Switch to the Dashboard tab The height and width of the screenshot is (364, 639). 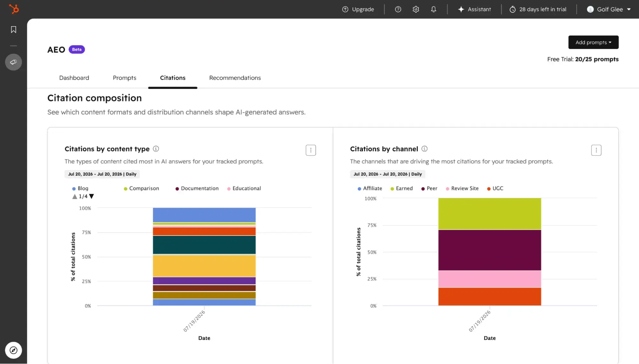(x=74, y=78)
